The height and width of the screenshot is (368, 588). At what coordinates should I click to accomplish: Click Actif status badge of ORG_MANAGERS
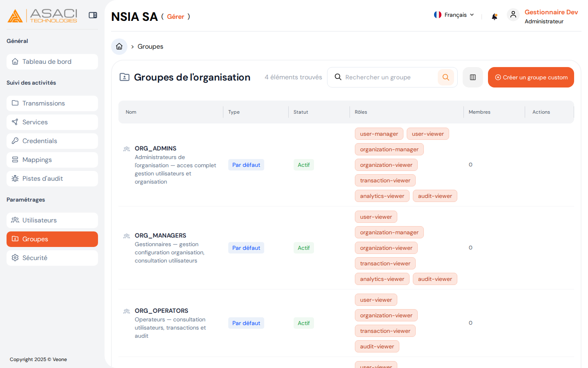(304, 248)
